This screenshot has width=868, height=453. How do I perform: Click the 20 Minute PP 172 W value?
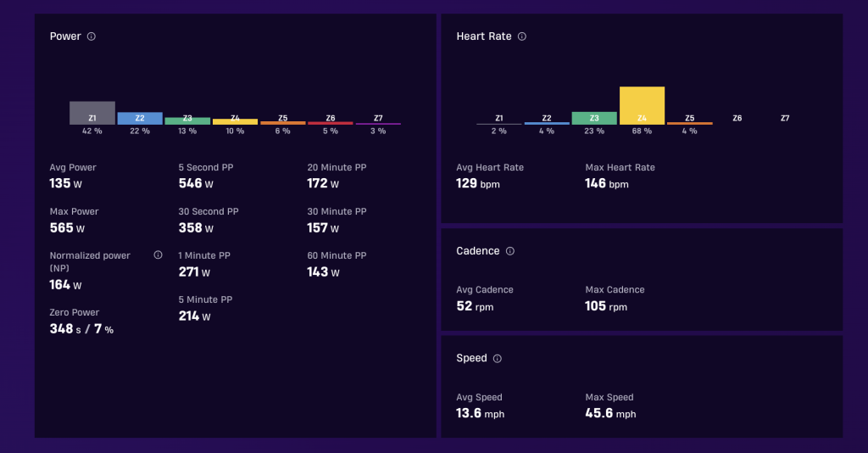point(323,184)
